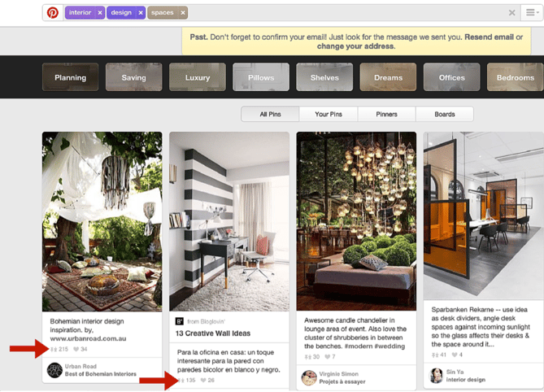The height and width of the screenshot is (392, 544).
Task: Select 'Para la oficina en casa' description
Action: pos(228,361)
